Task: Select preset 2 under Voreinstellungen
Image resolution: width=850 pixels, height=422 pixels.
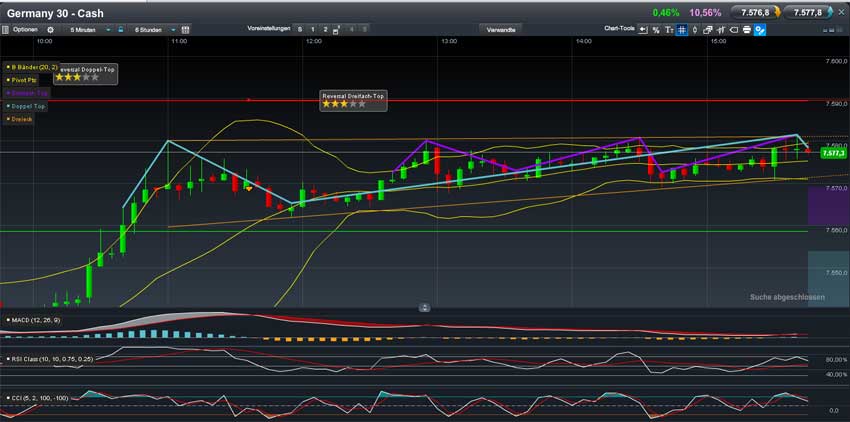Action: (325, 29)
